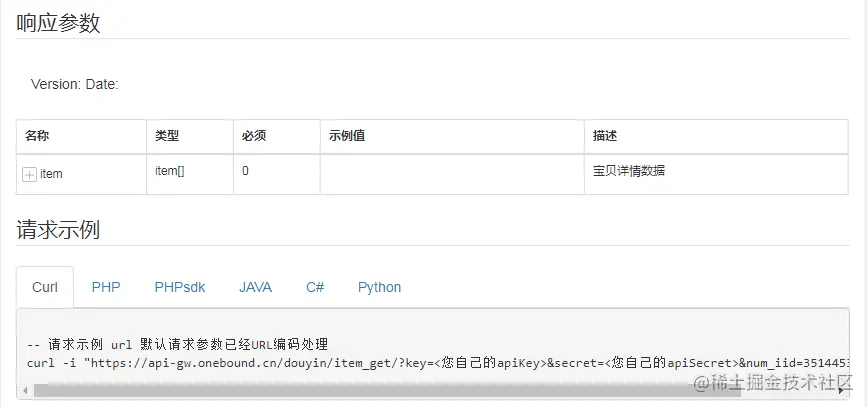
Task: Click the 示例值 column header
Action: [452, 136]
